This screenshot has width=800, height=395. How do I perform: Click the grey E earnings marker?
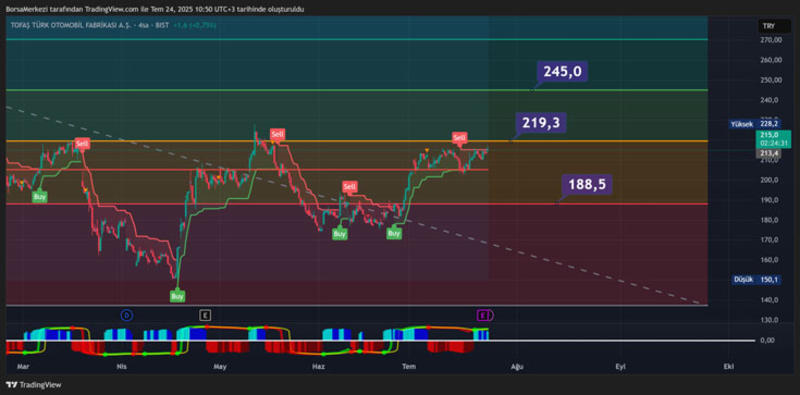205,315
